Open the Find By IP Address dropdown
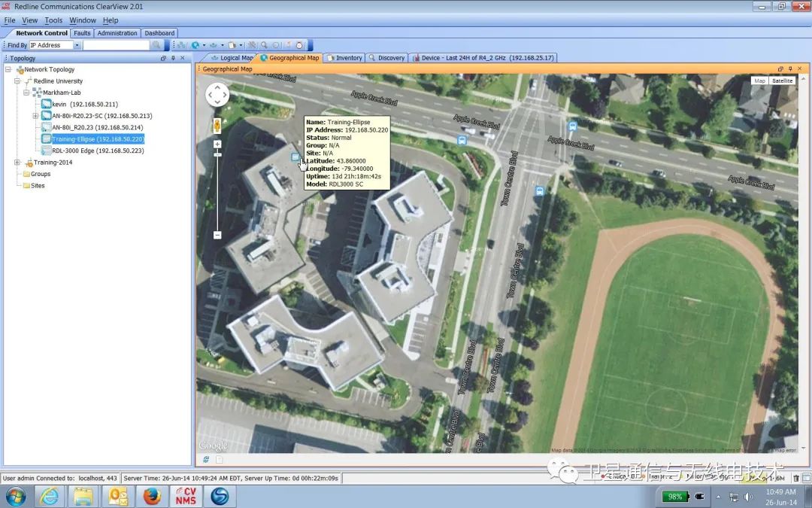 pos(77,45)
